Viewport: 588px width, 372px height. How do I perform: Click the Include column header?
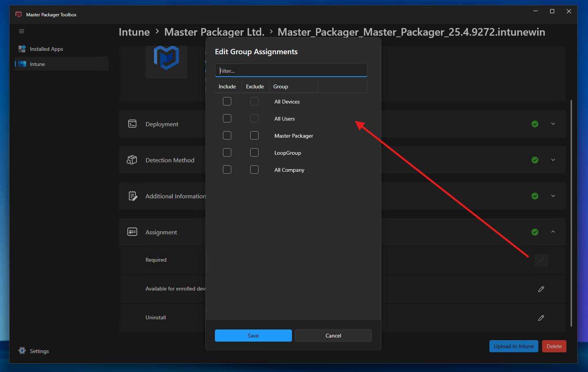(x=228, y=86)
